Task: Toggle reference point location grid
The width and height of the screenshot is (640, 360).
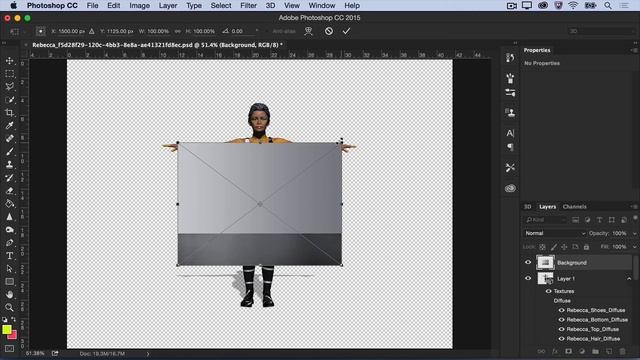Action: pos(40,31)
